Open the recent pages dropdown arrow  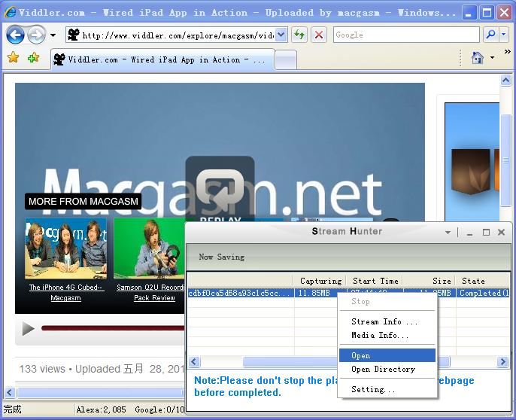53,35
